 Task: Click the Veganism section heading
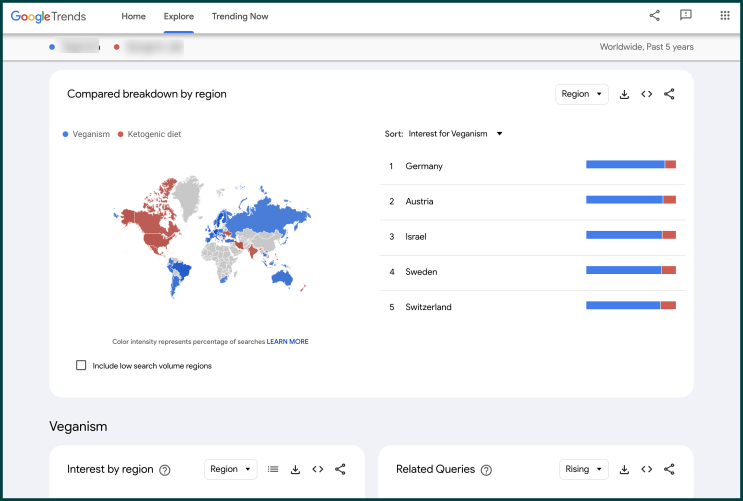click(x=78, y=426)
